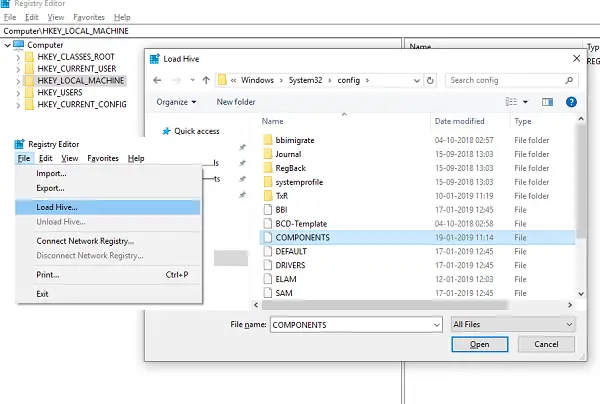Close the Load Hive dialog
The height and width of the screenshot is (404, 600).
click(x=576, y=59)
